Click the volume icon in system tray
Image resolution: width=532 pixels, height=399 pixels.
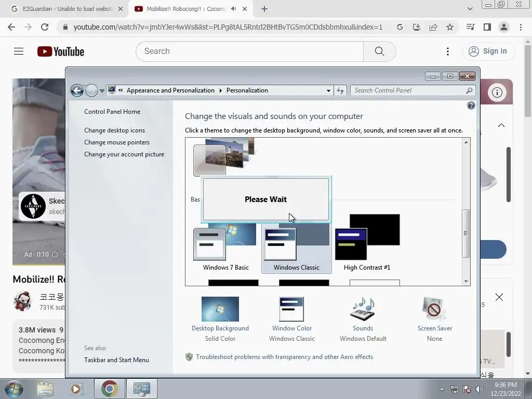tap(480, 389)
